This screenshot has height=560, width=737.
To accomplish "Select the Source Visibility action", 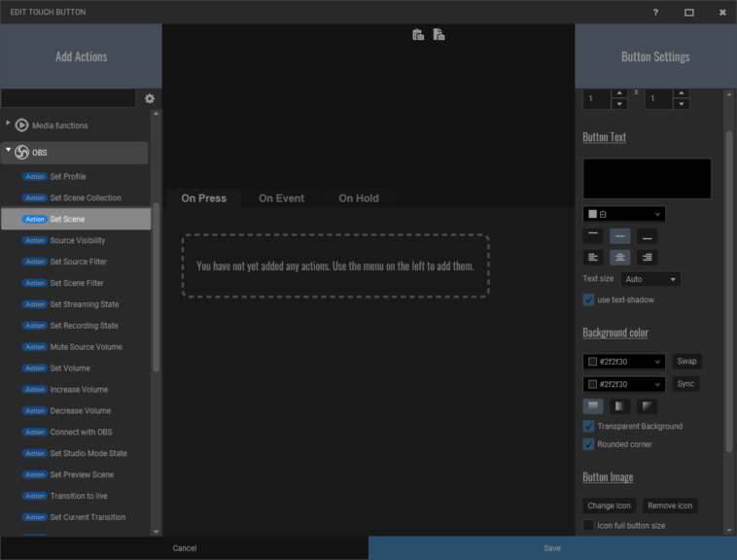I will coord(76,240).
